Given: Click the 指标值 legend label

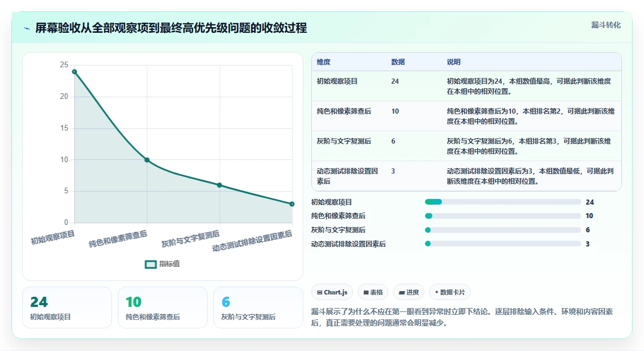Looking at the screenshot, I should [169, 263].
